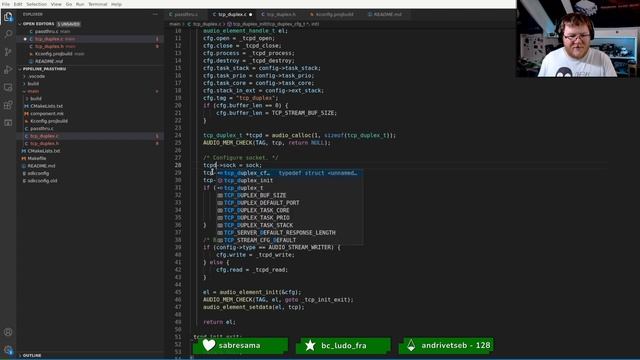Expand the .vscode folder

click(x=36, y=76)
